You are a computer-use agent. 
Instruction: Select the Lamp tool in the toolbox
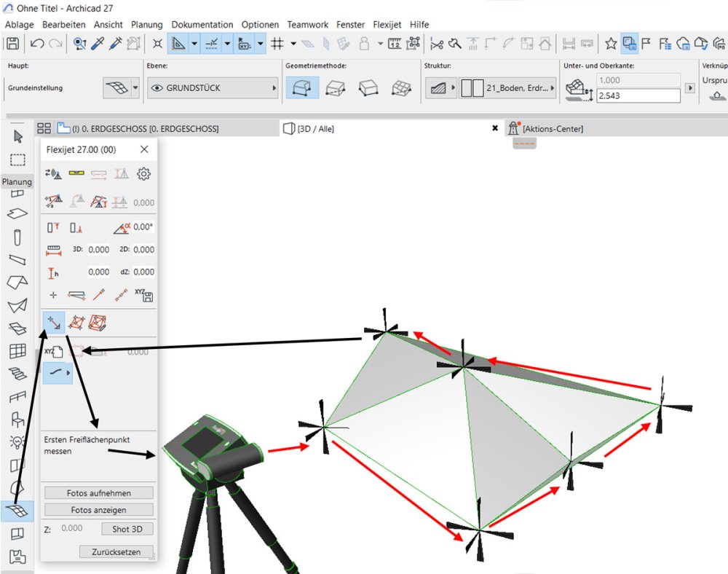click(17, 441)
